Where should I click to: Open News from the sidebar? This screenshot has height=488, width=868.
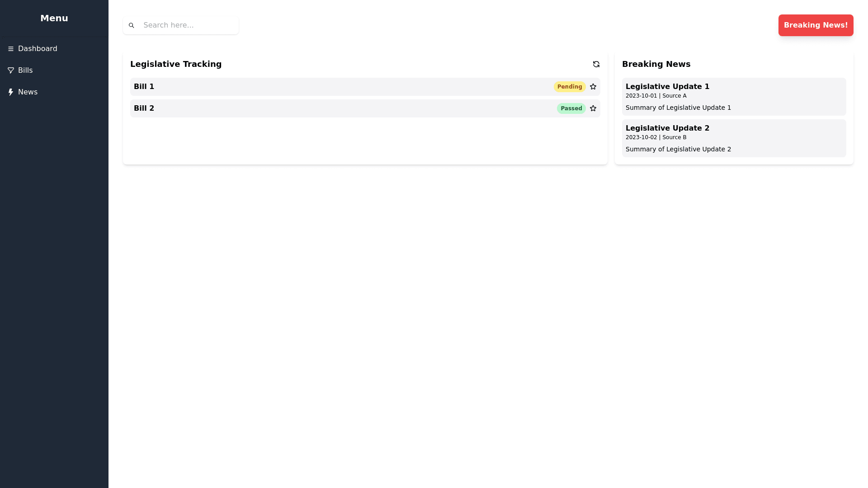(x=28, y=92)
